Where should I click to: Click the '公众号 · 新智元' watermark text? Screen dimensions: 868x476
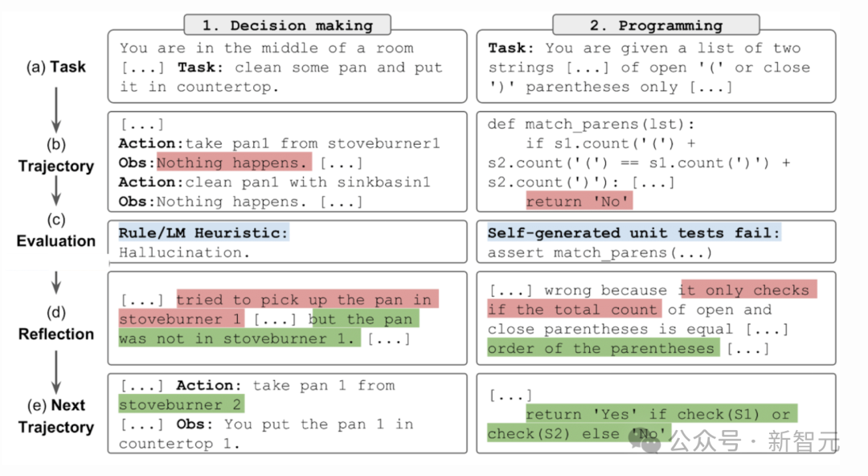pos(755,441)
